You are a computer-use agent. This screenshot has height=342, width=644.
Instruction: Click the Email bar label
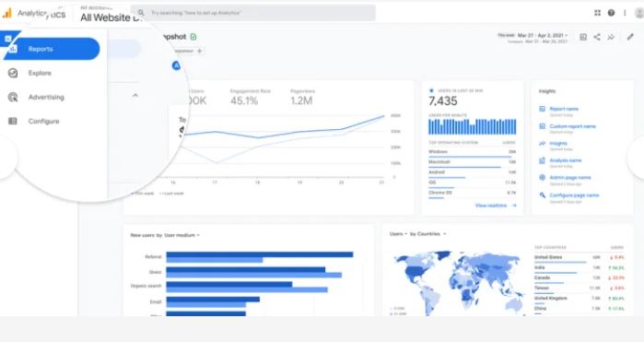pos(156,301)
